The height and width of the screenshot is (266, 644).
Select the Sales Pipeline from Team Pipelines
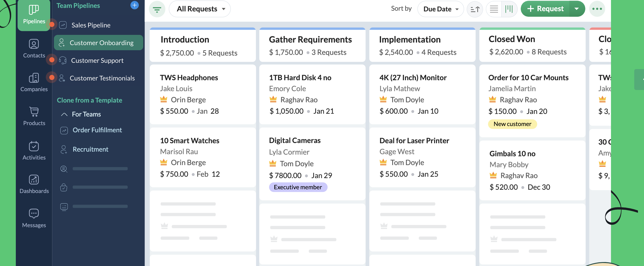91,25
